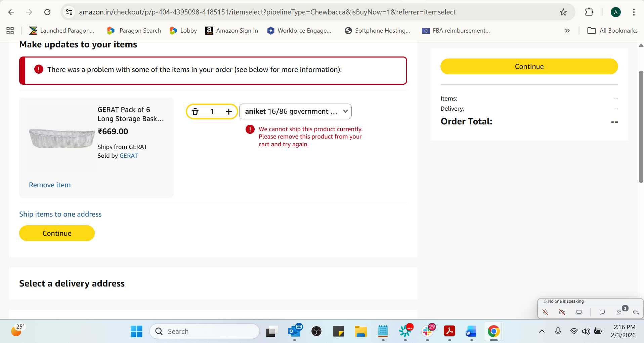The width and height of the screenshot is (644, 343).
Task: Expand the hidden bookmarks chevron
Action: [567, 31]
